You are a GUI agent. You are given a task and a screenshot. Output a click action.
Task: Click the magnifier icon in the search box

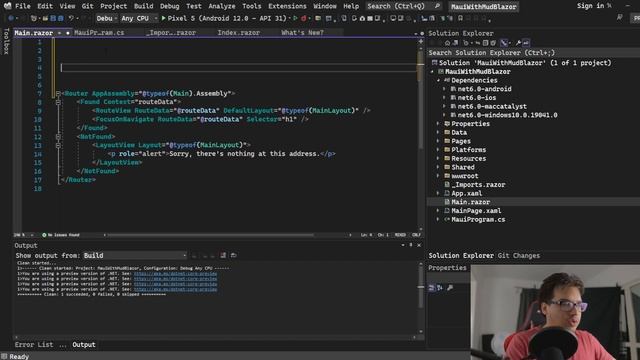[x=437, y=6]
